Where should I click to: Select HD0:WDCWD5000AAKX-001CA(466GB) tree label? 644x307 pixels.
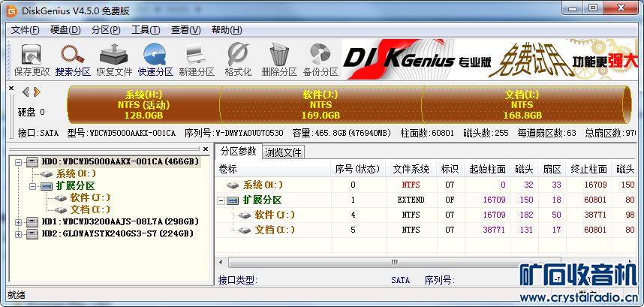[x=120, y=161]
